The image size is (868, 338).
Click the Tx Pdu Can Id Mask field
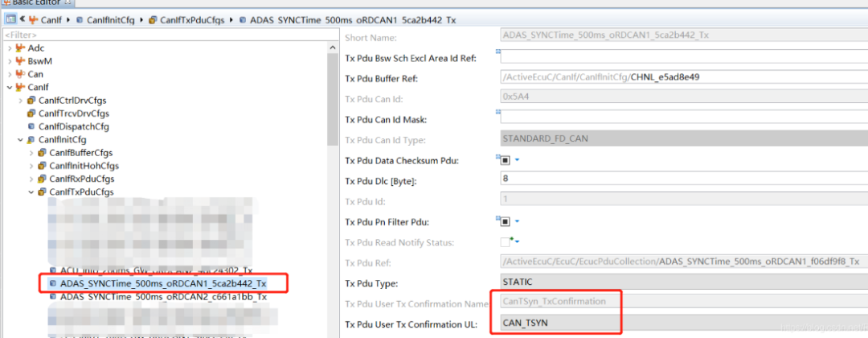tap(684, 118)
